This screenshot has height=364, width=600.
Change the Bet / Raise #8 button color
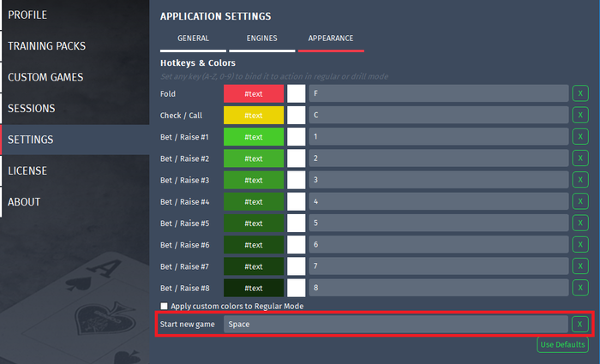[254, 288]
